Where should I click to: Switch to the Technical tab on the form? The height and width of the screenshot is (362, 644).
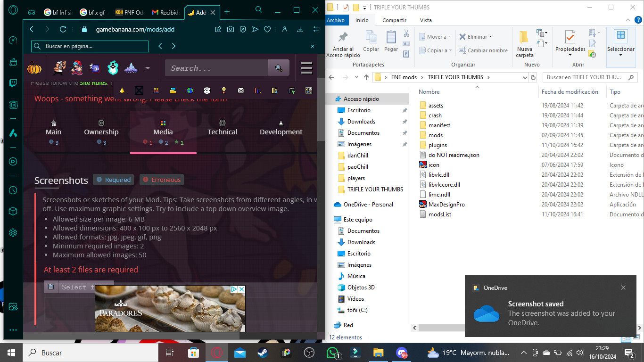[x=223, y=133]
